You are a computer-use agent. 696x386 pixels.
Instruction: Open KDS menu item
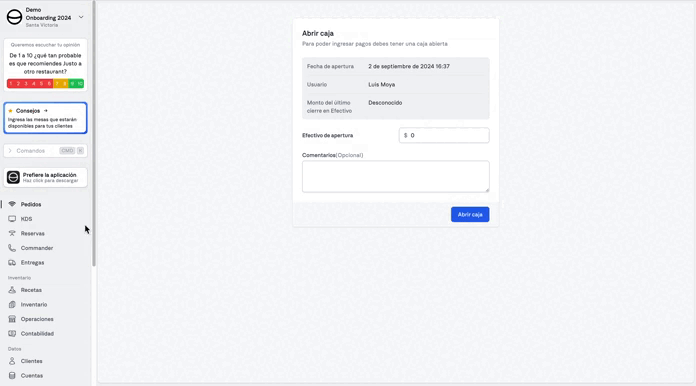[26, 219]
